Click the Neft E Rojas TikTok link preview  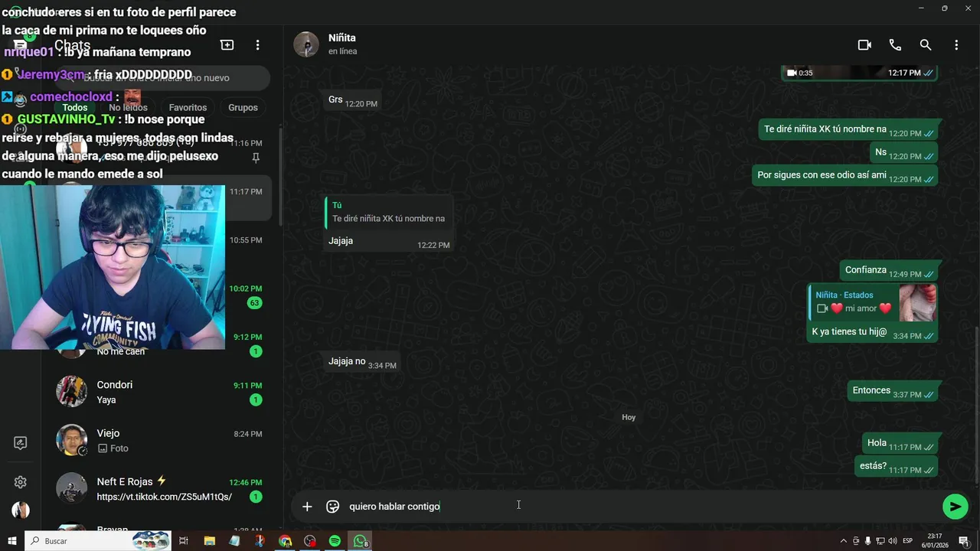(164, 497)
